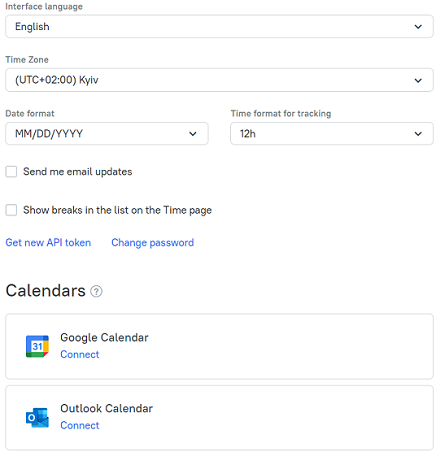Click the Change password link
The width and height of the screenshot is (436, 452).
point(152,243)
